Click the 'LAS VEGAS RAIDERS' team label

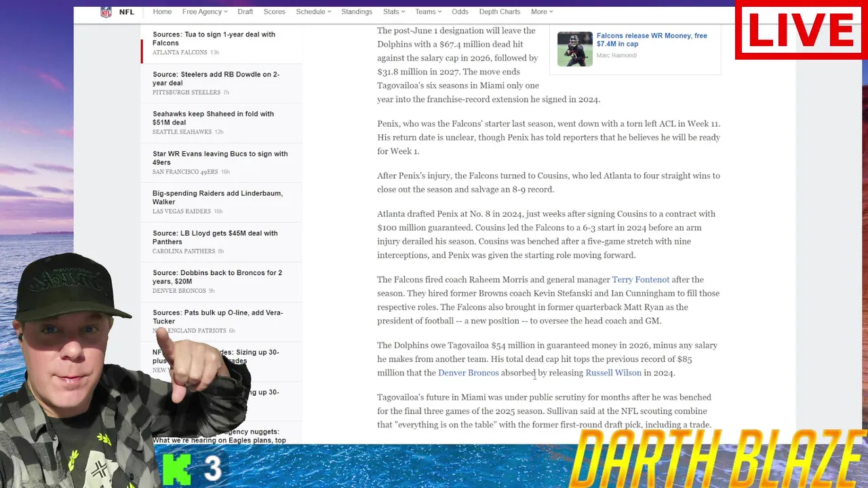point(182,211)
